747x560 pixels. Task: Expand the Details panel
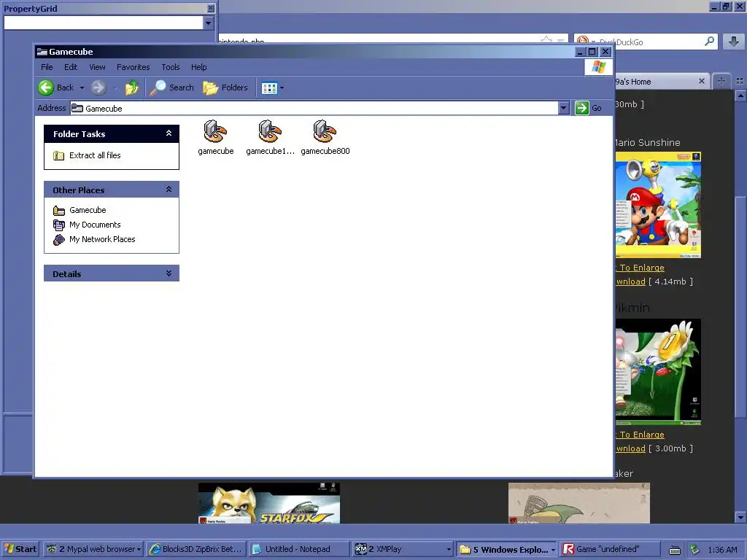pyautogui.click(x=169, y=273)
